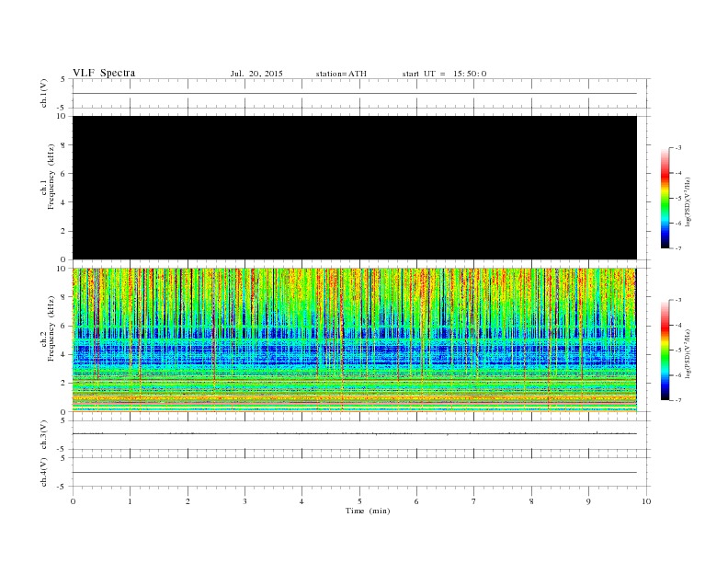Click the 'ch.3(V)' waveform axis label
This screenshot has height=563, width=728.
44,435
